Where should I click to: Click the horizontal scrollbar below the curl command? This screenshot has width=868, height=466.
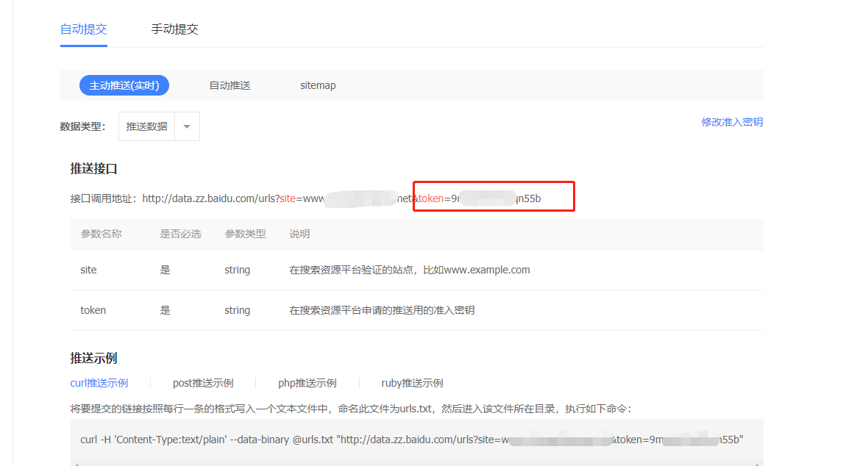tap(416, 464)
